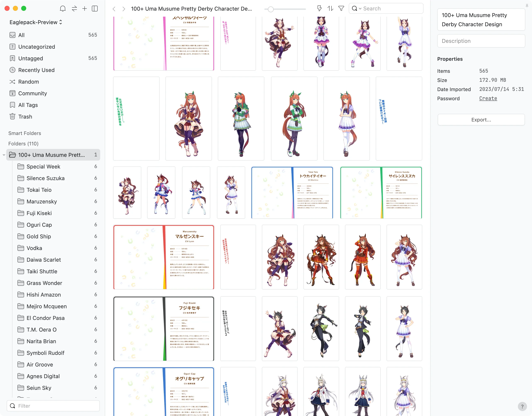This screenshot has width=532, height=416.
Task: Select the Fuji Kiseki profile card thumbnail
Action: (x=164, y=329)
